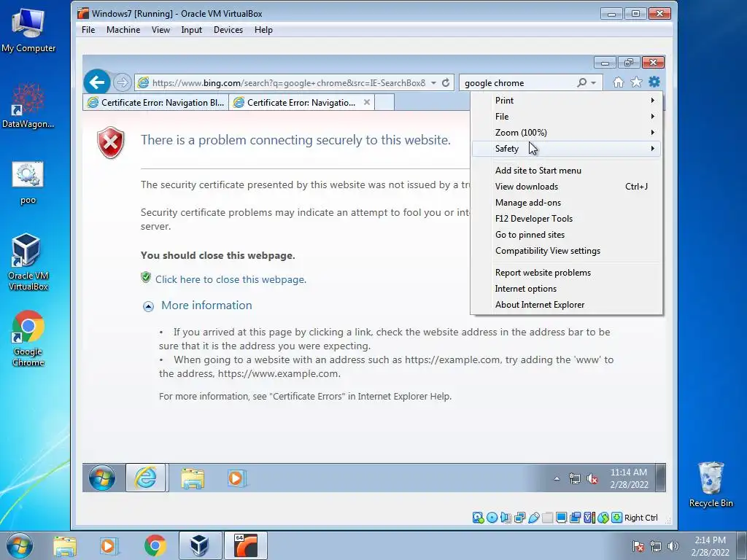Click the Internet Explorer back arrow

97,82
